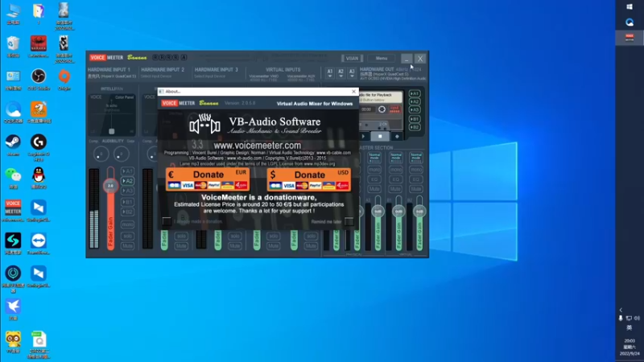
Task: Open the taskbar clock and date
Action: [x=630, y=348]
